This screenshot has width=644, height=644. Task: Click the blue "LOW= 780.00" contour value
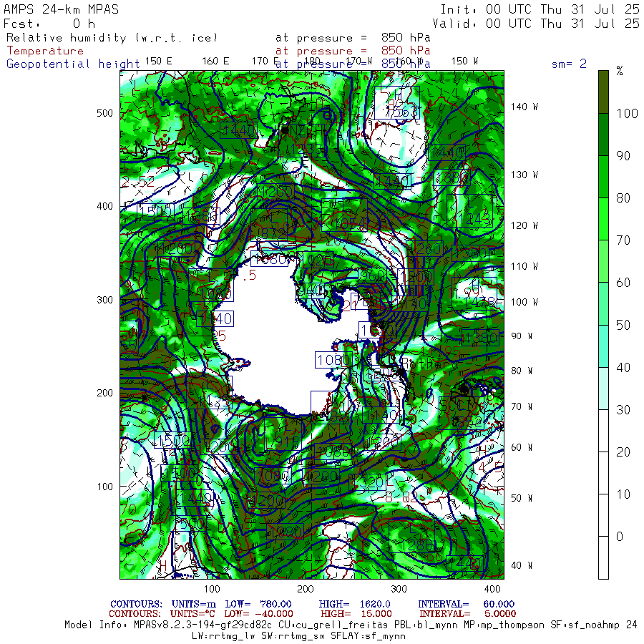[258, 604]
